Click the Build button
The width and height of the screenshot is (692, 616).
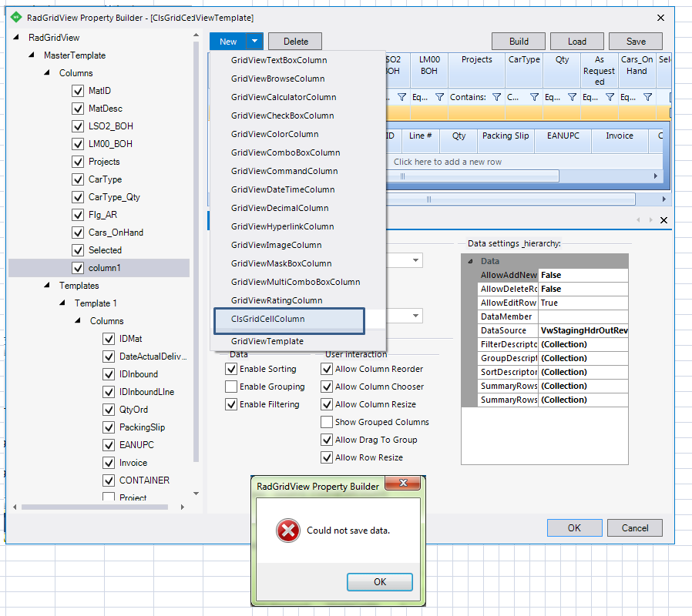(519, 42)
